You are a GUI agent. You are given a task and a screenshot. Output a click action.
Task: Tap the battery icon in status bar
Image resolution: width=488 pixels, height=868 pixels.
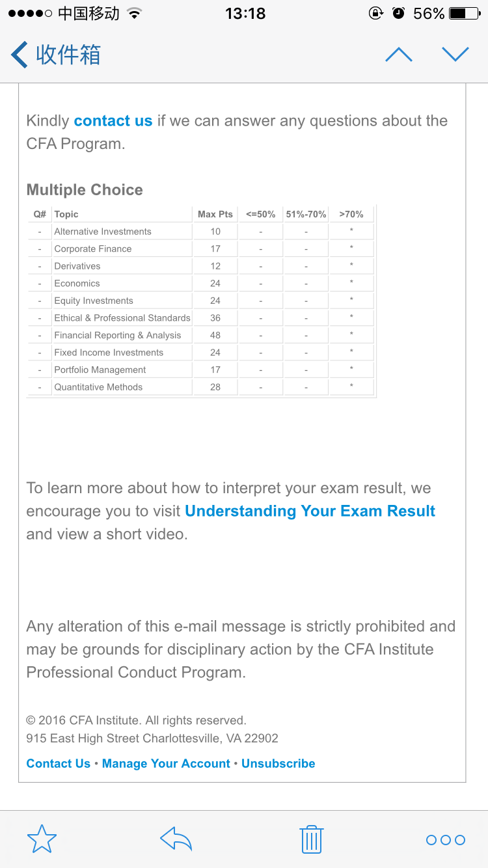pyautogui.click(x=467, y=14)
